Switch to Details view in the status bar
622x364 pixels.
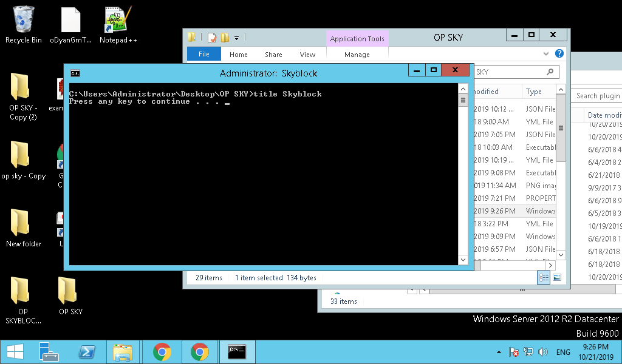click(x=544, y=277)
